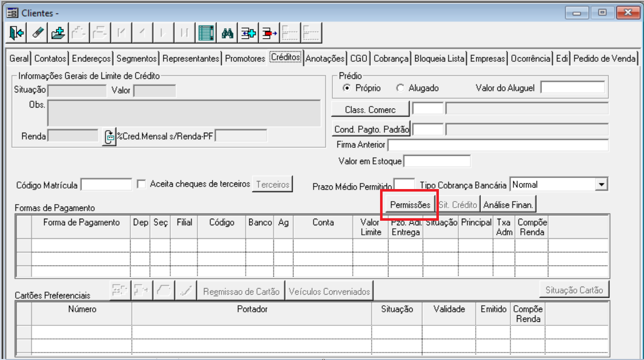Click the code field next to Class. Comerc
This screenshot has height=360, width=644.
428,109
